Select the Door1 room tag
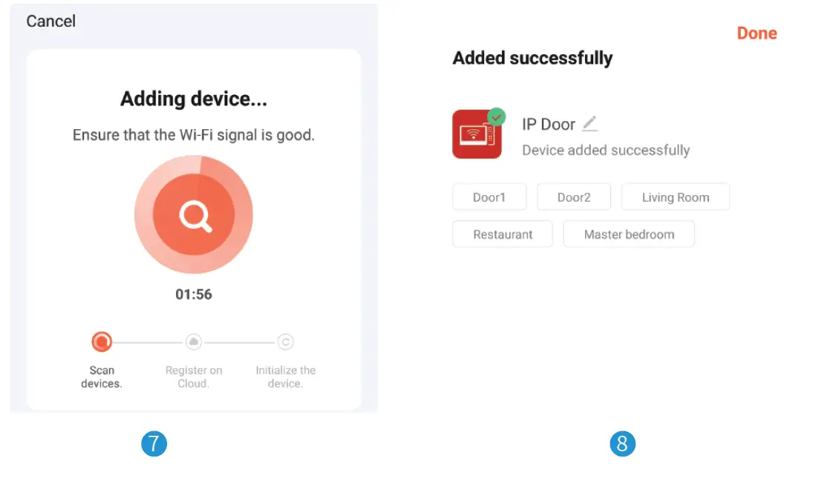836x504 pixels. pos(489,197)
